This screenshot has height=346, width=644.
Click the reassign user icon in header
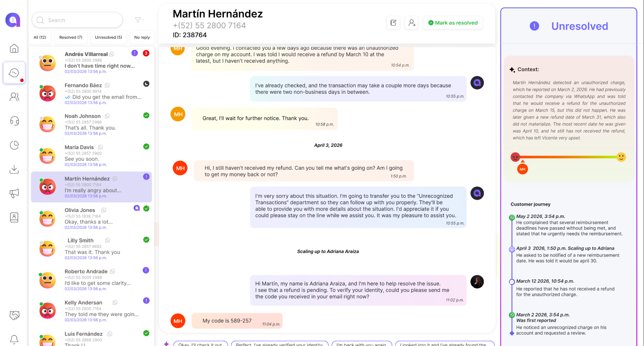click(412, 23)
